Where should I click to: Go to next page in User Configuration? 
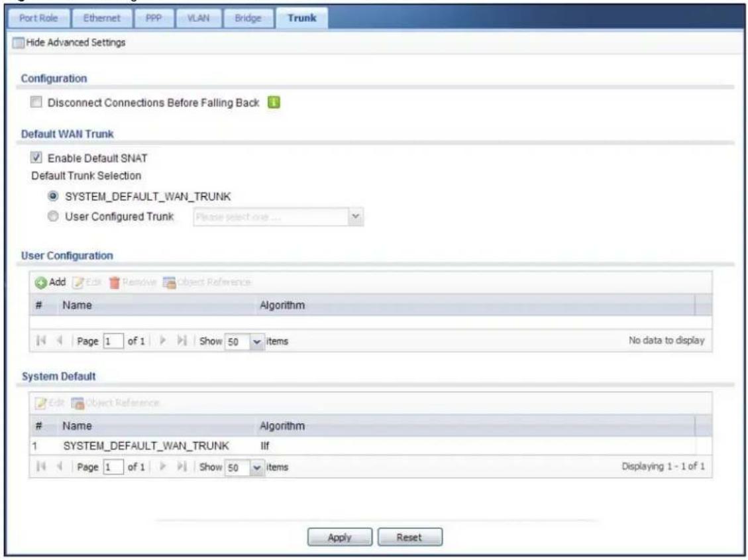point(163,341)
